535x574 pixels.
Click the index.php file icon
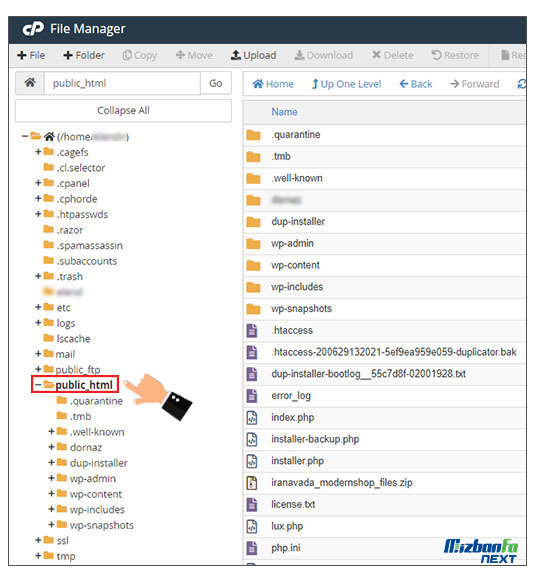[x=252, y=417]
